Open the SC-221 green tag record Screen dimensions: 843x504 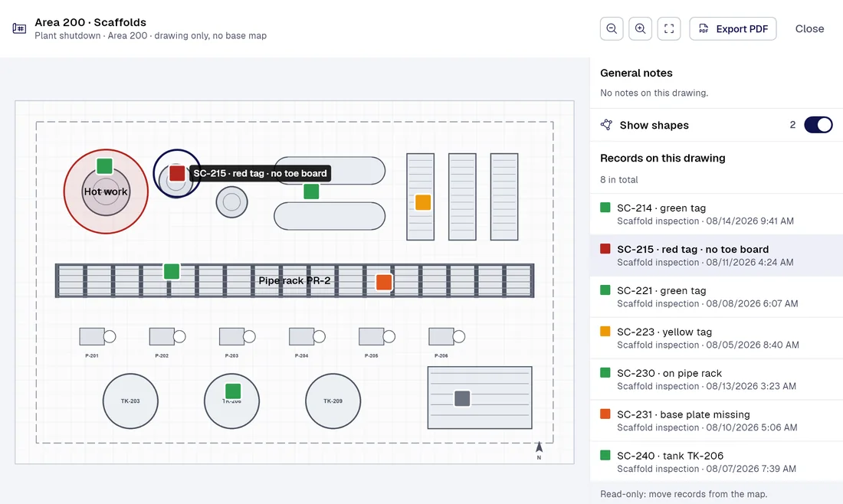(716, 296)
